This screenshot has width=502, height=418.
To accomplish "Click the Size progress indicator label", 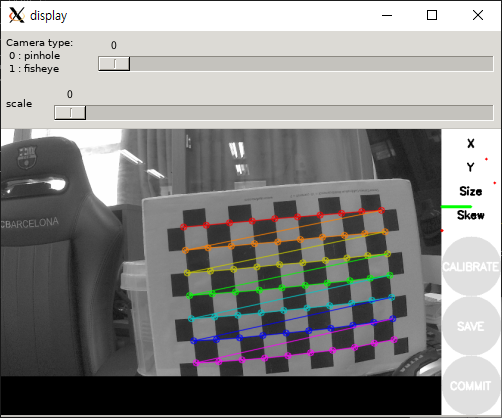I will [x=471, y=191].
